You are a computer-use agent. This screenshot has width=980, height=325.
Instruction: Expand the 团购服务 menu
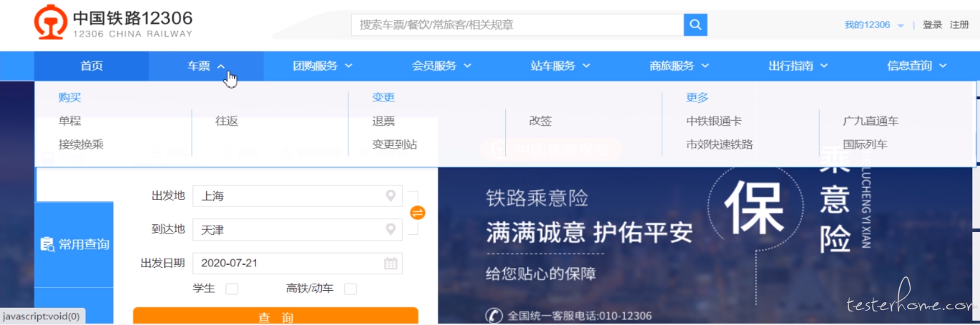click(x=323, y=66)
